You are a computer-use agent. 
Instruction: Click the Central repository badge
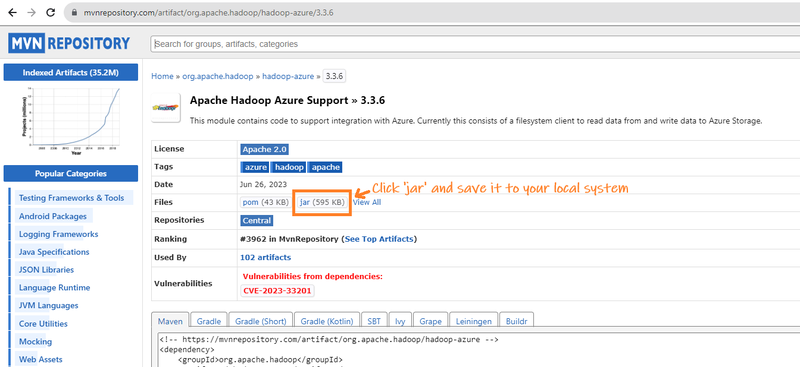[x=257, y=221]
